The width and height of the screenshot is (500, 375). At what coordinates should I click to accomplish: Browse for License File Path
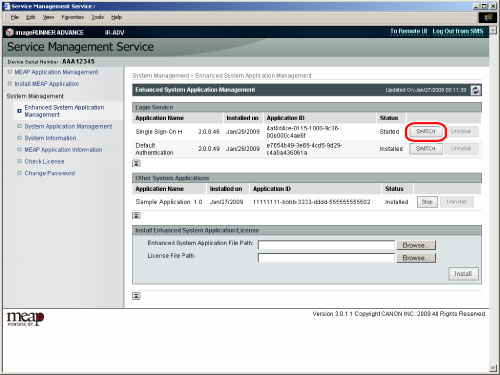pyautogui.click(x=416, y=258)
